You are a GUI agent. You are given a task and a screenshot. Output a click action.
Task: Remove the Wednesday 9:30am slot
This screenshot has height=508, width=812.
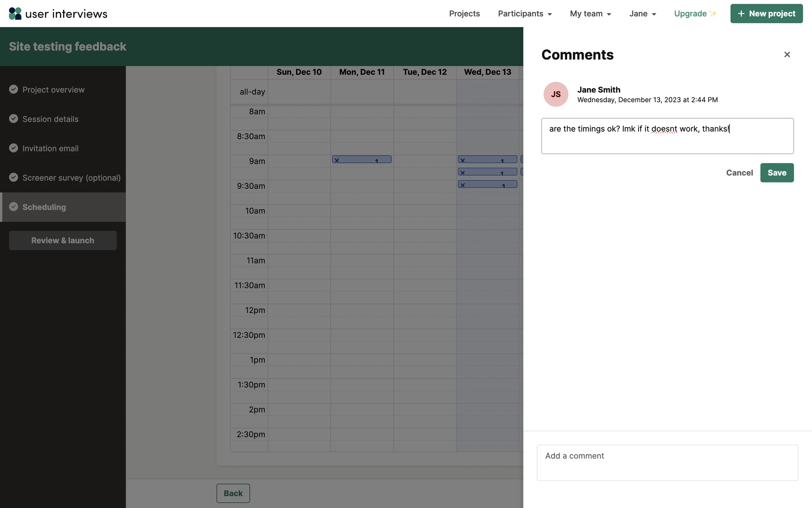pos(463,185)
